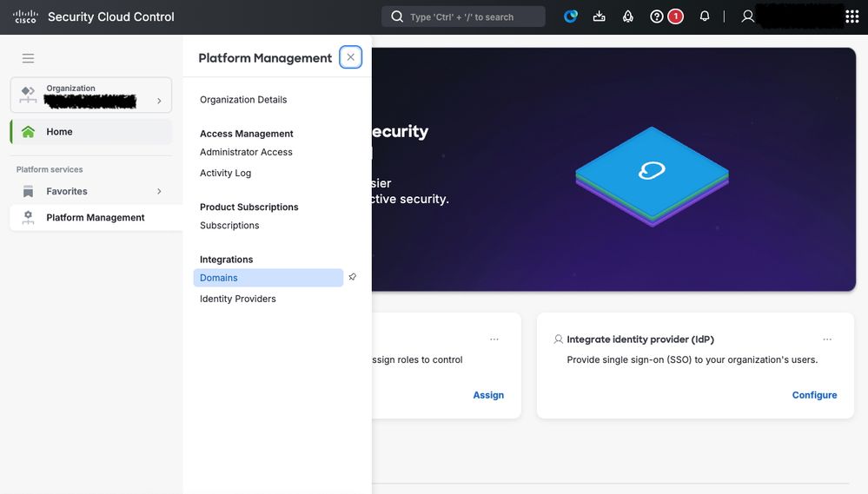Open more options on the Assign card
Image resolution: width=868 pixels, height=494 pixels.
click(494, 339)
